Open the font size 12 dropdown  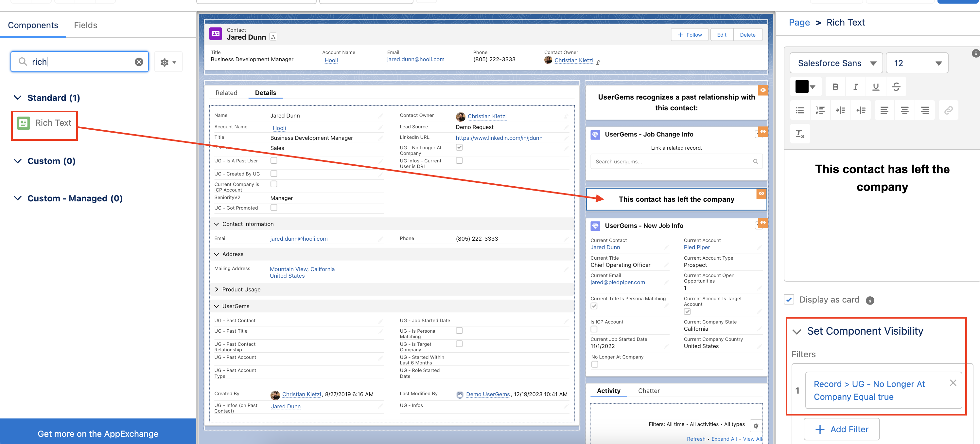tap(917, 63)
